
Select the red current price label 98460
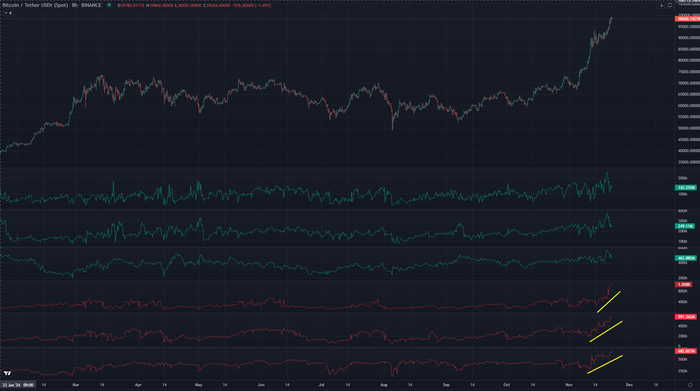click(688, 19)
